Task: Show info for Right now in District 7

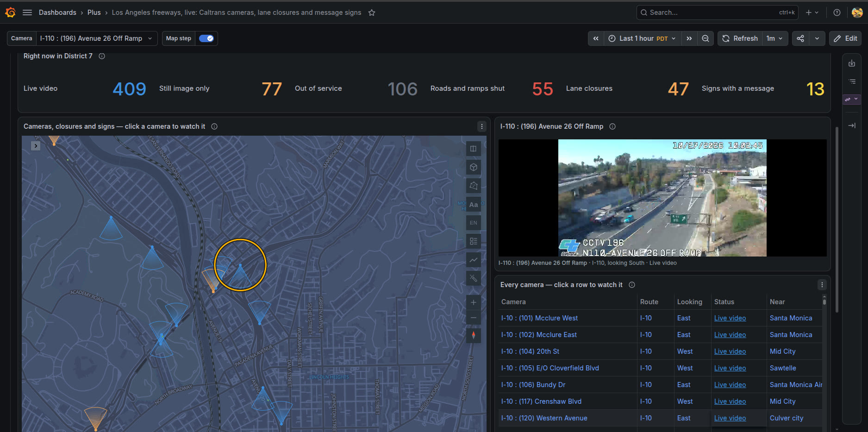Action: [x=102, y=56]
